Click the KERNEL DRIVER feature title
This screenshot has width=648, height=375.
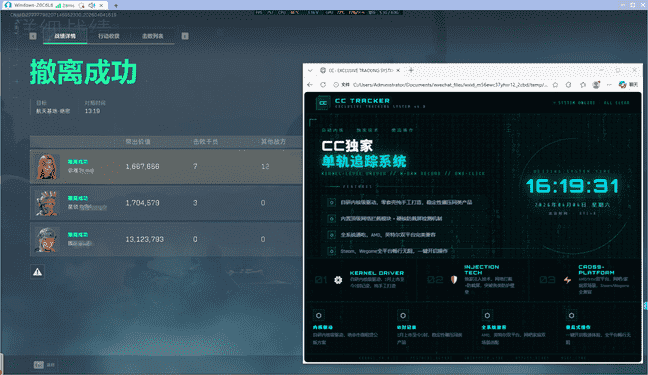pos(376,273)
